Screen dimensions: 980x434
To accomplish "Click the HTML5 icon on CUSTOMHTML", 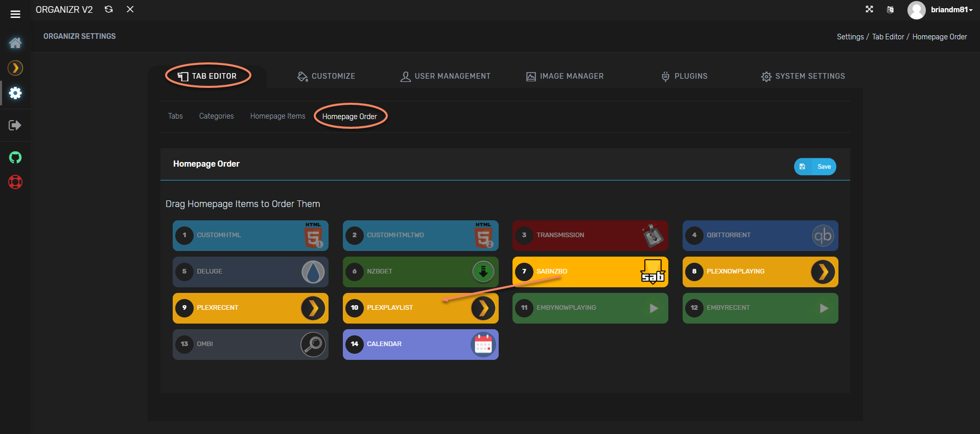I will 314,236.
